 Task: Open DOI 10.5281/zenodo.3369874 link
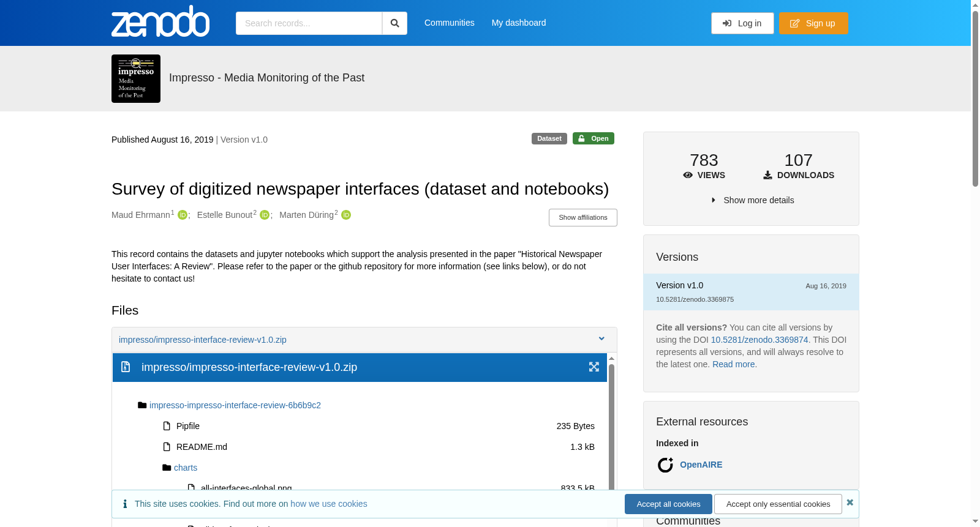pos(759,340)
